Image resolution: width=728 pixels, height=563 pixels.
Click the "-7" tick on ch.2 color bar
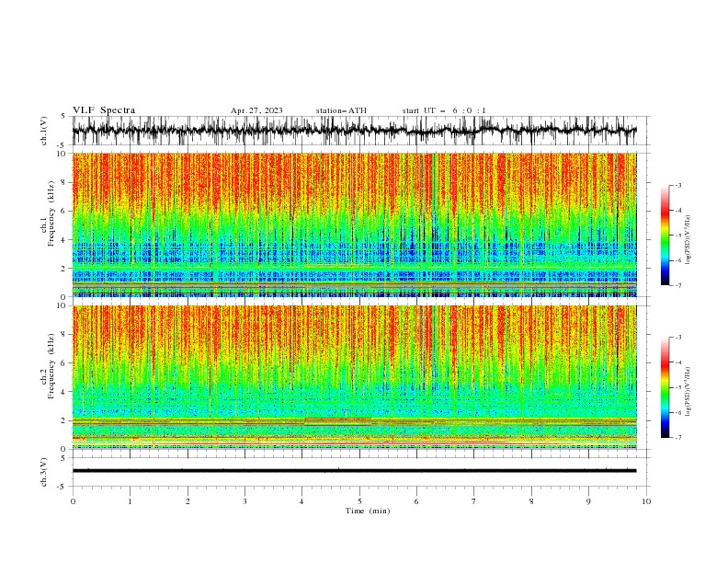677,438
